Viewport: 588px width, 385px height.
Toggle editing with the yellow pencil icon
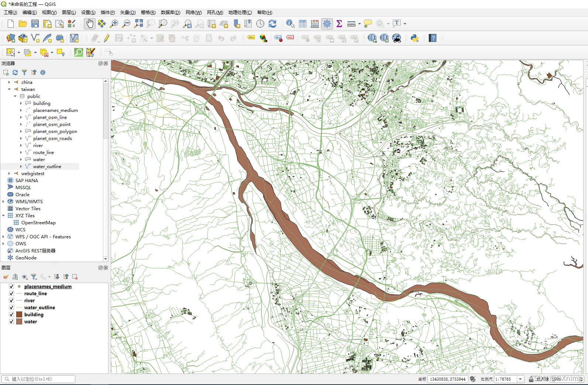(107, 38)
